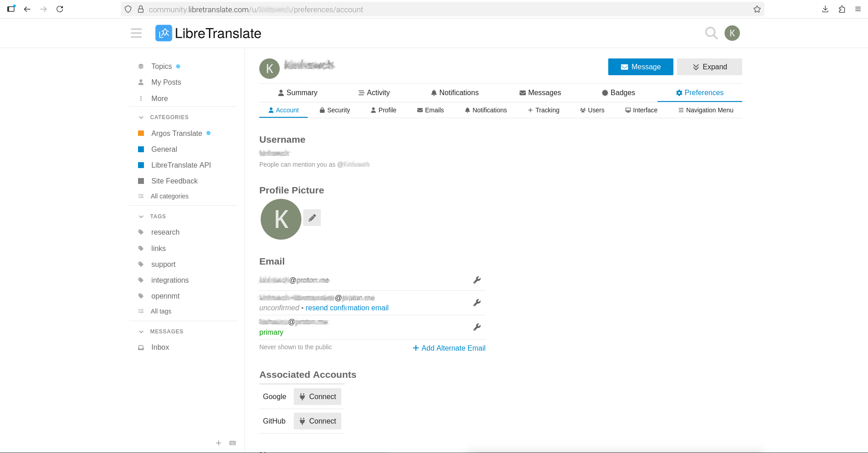
Task: Collapse the Messages sidebar section
Action: (x=141, y=332)
